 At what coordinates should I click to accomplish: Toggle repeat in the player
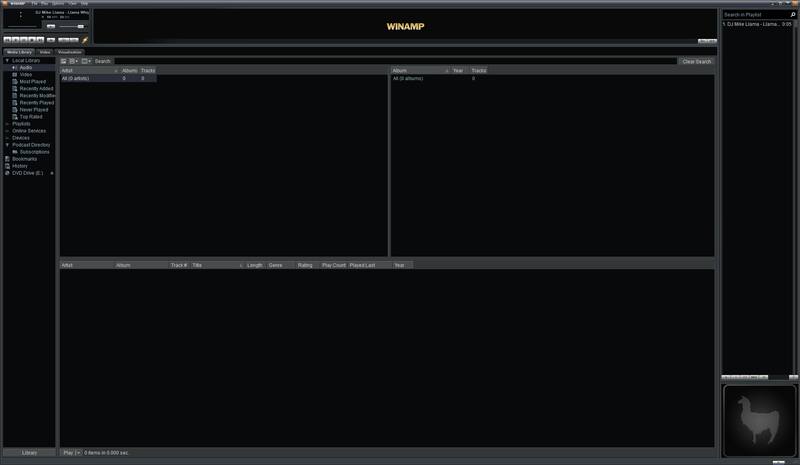click(76, 40)
